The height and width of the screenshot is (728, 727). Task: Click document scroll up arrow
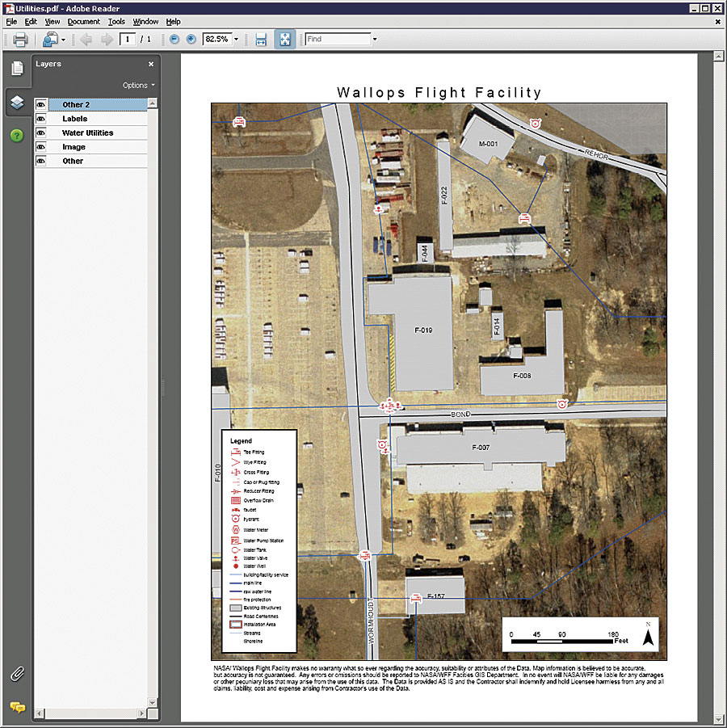coord(718,57)
